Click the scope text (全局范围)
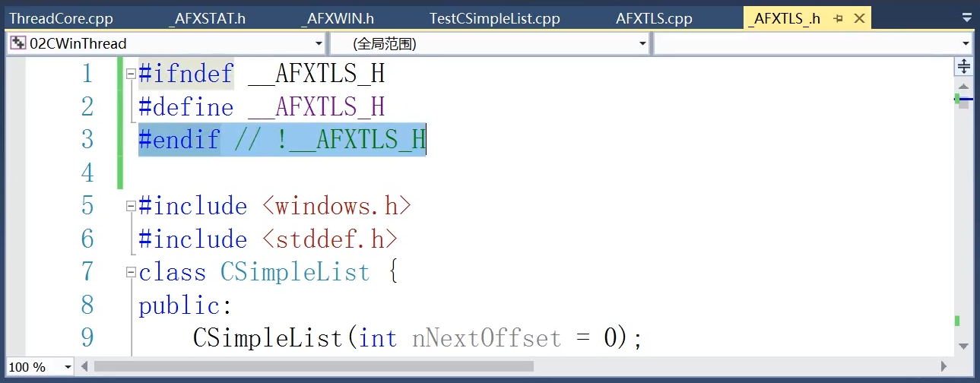This screenshot has height=383, width=980. (384, 43)
